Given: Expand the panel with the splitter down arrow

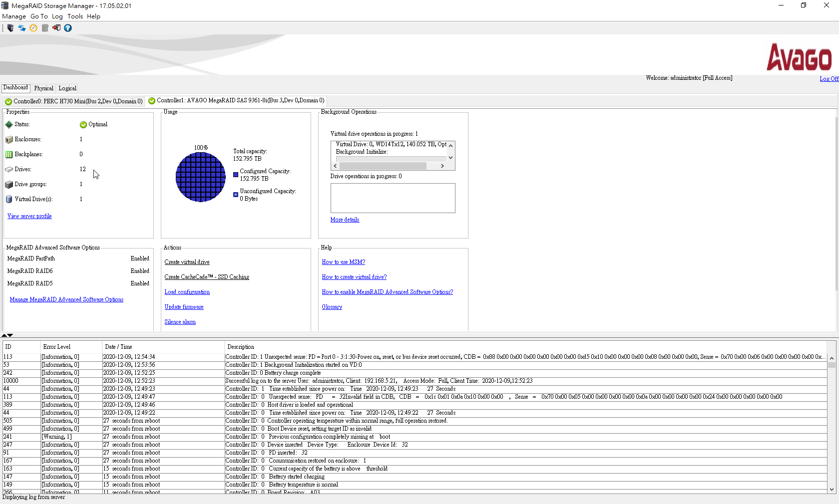Looking at the screenshot, I should 10,335.
